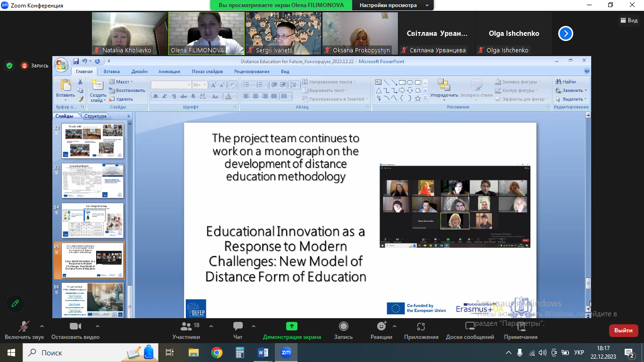Stop video with the camera button
The height and width of the screenshot is (362, 644).
pyautogui.click(x=75, y=326)
